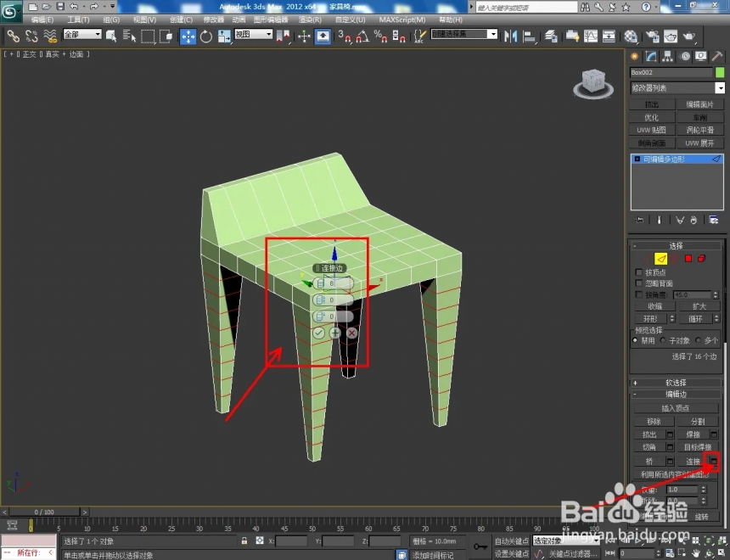
Task: Select the 多个 preview radio button
Action: [x=698, y=340]
